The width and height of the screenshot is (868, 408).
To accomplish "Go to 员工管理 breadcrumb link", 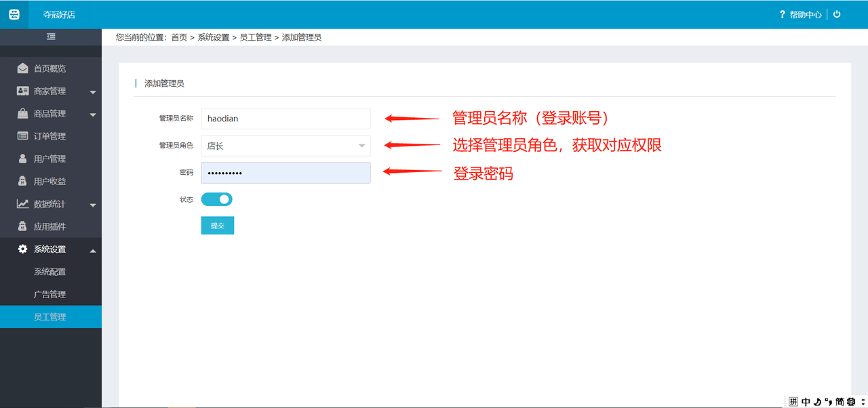I will (256, 37).
